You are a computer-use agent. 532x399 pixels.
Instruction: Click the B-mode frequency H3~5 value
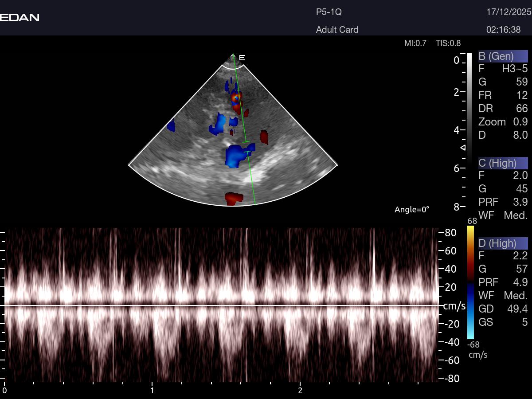coord(514,69)
